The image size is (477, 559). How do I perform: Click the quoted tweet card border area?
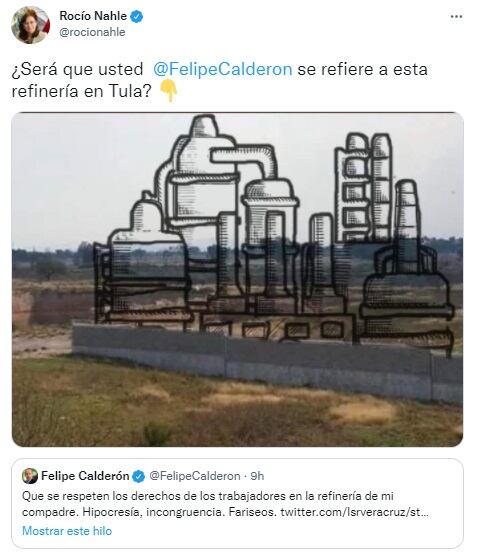tap(237, 504)
